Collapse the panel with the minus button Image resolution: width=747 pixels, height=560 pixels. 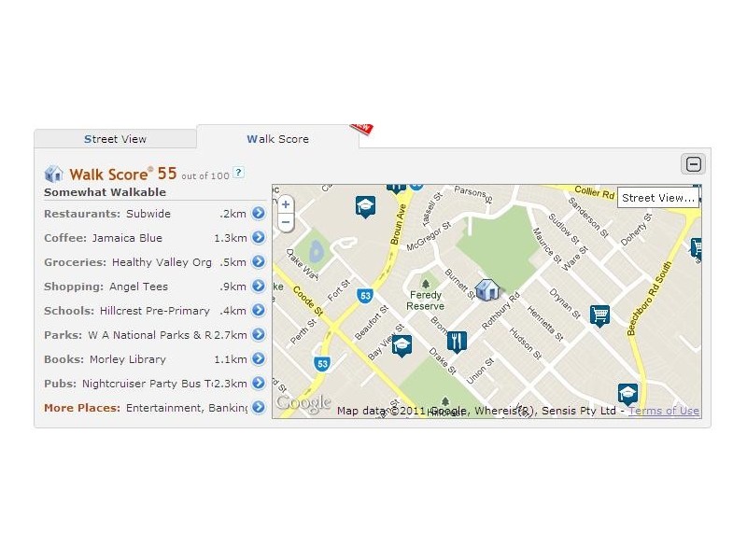[x=694, y=164]
